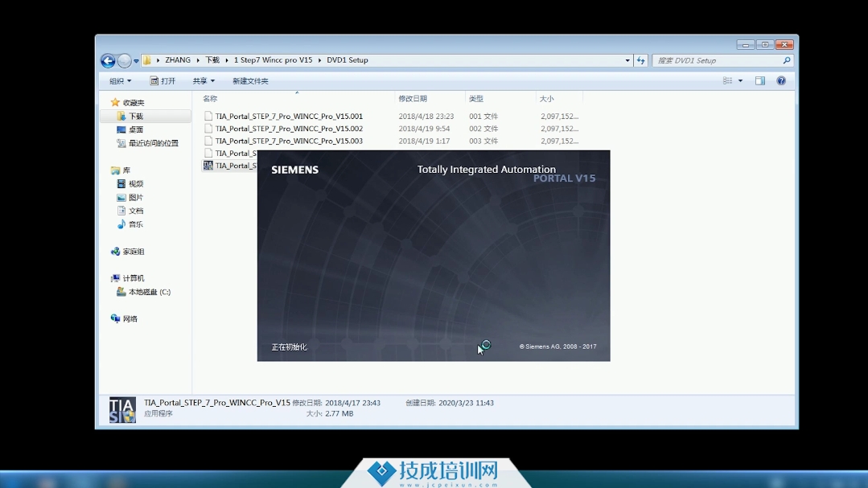
Task: Open 下载 in the navigation pane
Action: click(136, 117)
